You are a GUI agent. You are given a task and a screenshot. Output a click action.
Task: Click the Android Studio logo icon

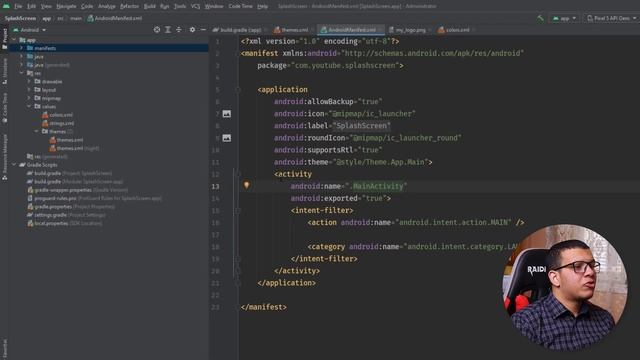tap(6, 6)
